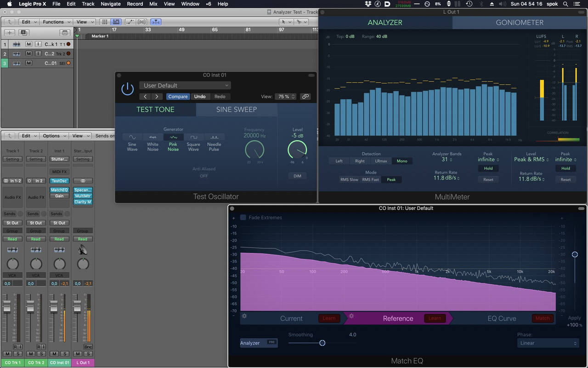Toggle input monitoring on track 2

coord(38,54)
